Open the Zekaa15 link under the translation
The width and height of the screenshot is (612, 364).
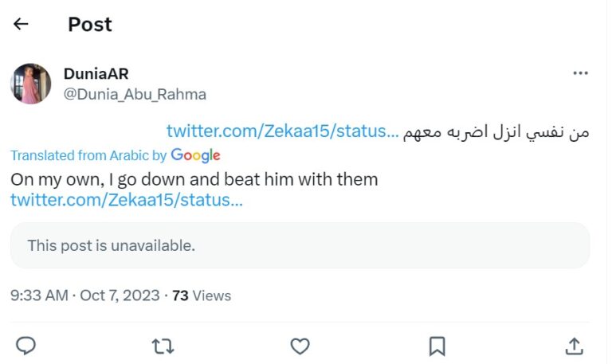(127, 200)
